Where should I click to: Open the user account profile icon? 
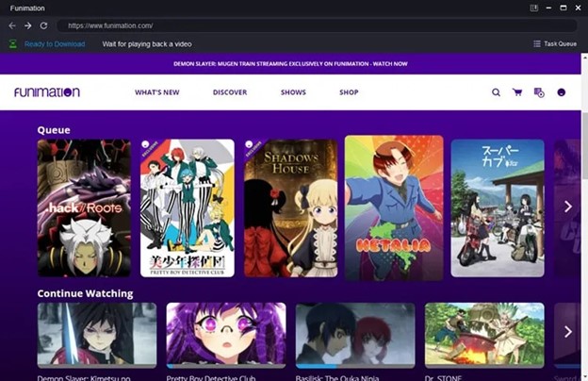click(562, 92)
